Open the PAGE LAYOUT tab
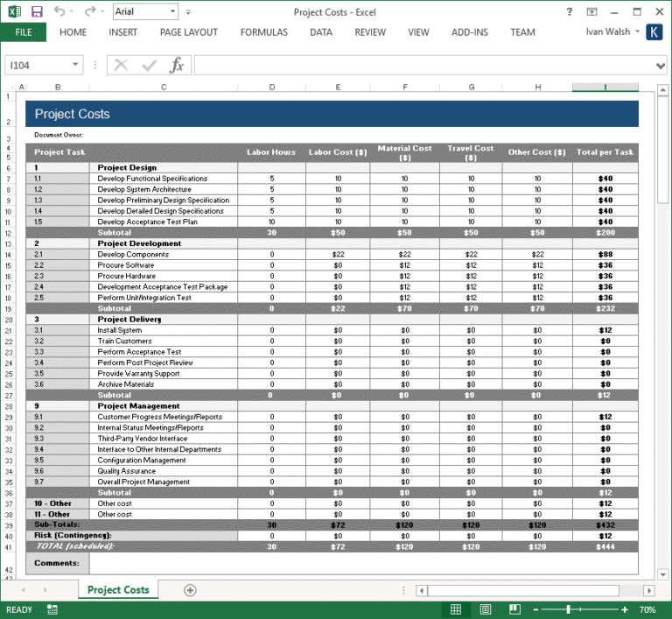The width and height of the screenshot is (672, 619). (189, 32)
